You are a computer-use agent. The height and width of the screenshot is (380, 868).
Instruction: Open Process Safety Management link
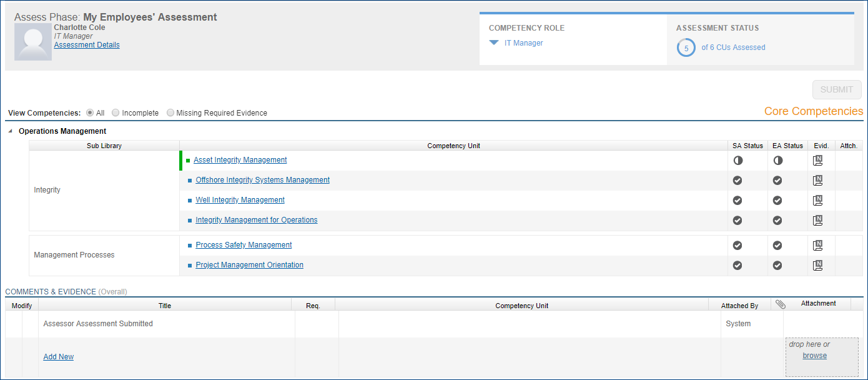coord(244,245)
